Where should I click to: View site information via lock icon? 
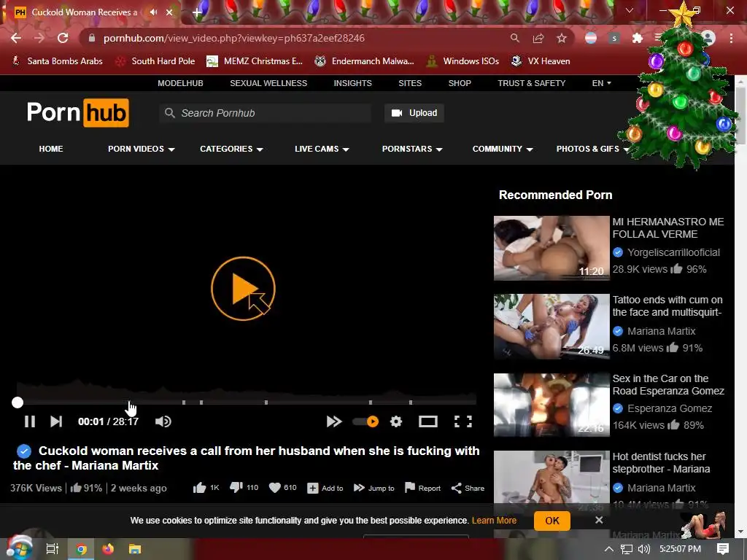coord(92,38)
